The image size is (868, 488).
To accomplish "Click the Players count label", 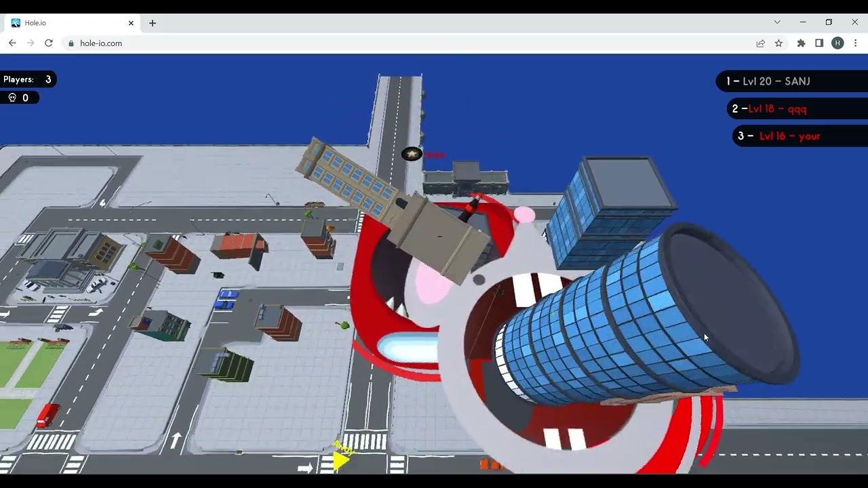I will click(x=28, y=79).
